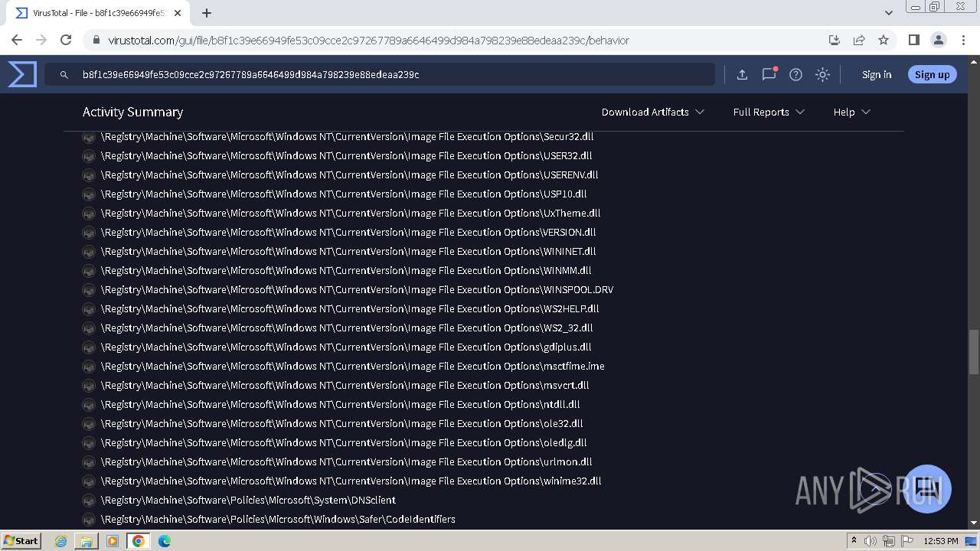Reload the page
This screenshot has width=980, height=551.
click(x=66, y=40)
